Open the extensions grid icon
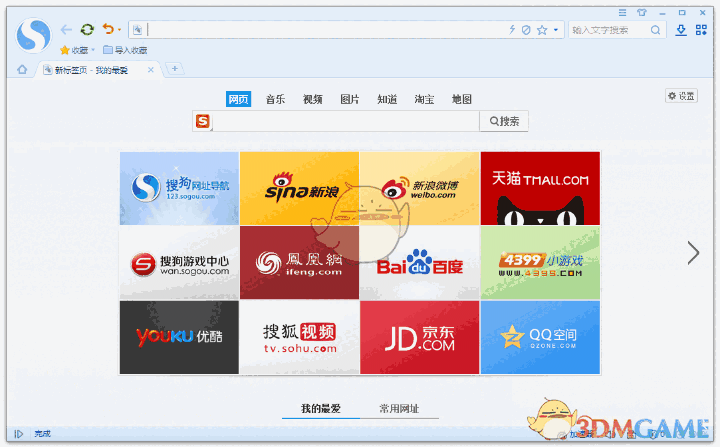This screenshot has width=720, height=447. (x=701, y=30)
